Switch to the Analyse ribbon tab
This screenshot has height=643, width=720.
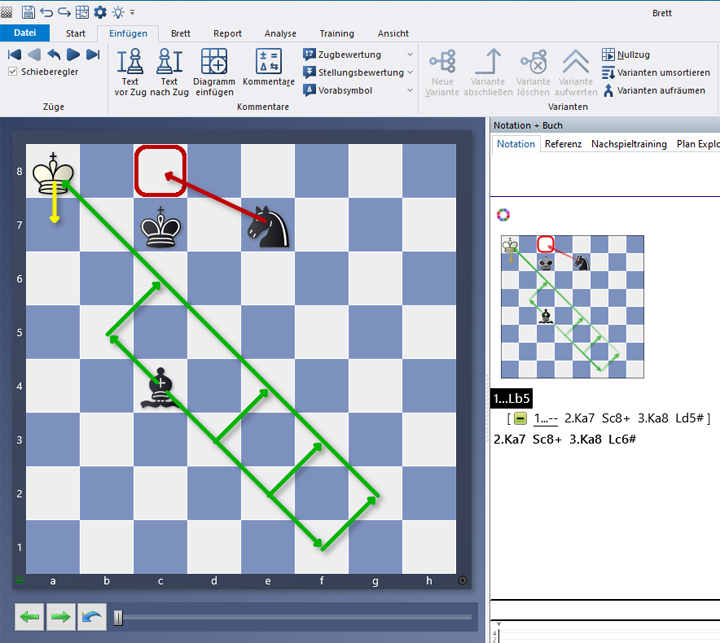pyautogui.click(x=280, y=33)
